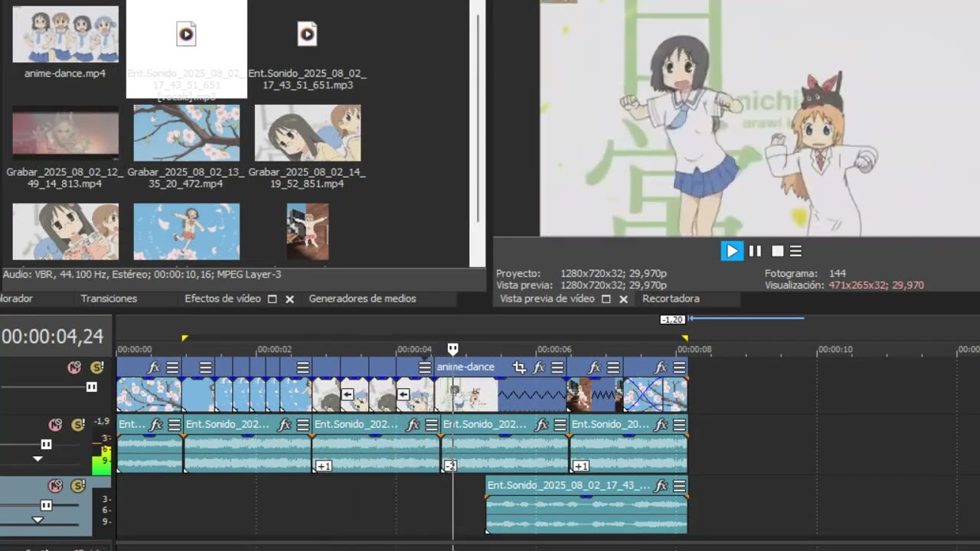
Task: Click the upper audio track pan handle
Action: point(38,459)
